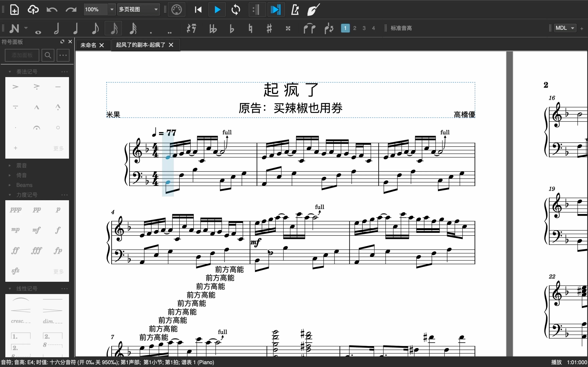Image resolution: width=588 pixels, height=367 pixels.
Task: Click 添加面板 button in symbols panel
Action: [x=22, y=55]
